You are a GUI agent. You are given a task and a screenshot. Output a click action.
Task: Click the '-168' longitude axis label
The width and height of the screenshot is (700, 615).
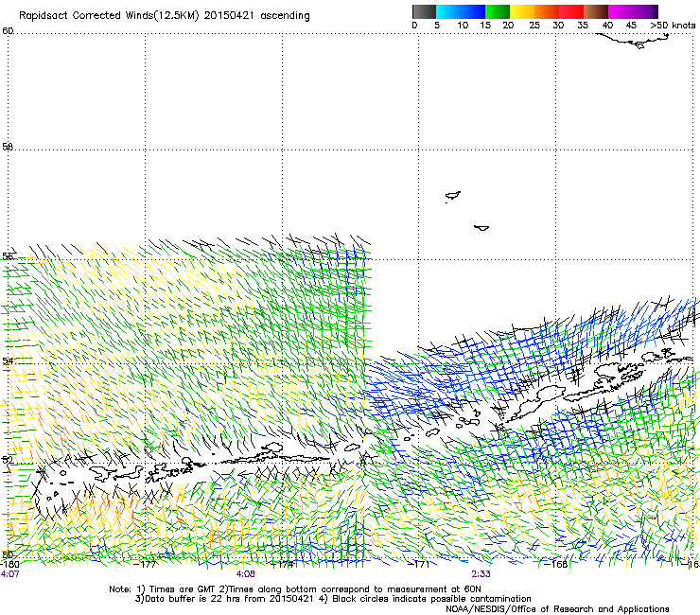coord(556,564)
